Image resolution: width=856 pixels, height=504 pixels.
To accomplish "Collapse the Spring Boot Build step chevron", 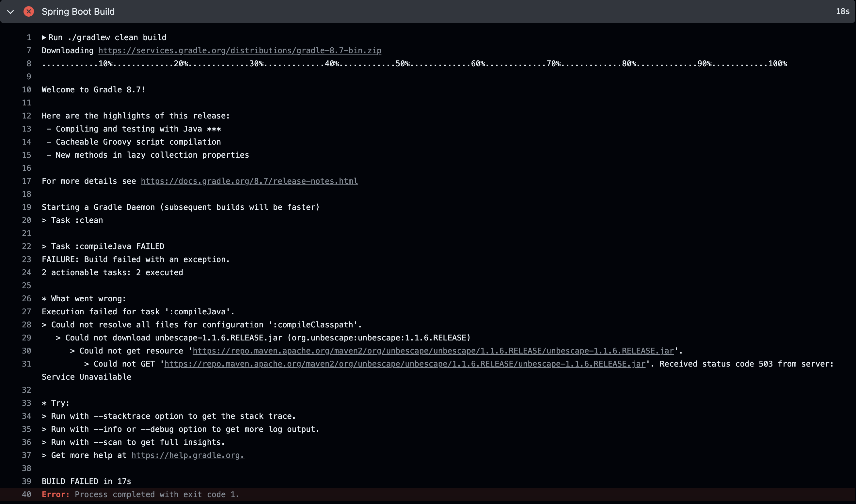I will tap(10, 12).
